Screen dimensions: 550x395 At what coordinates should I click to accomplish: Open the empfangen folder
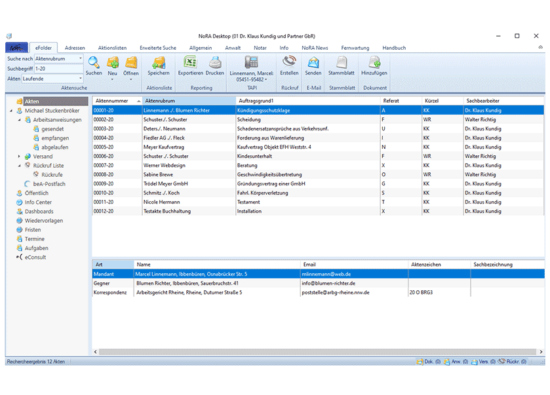(55, 138)
